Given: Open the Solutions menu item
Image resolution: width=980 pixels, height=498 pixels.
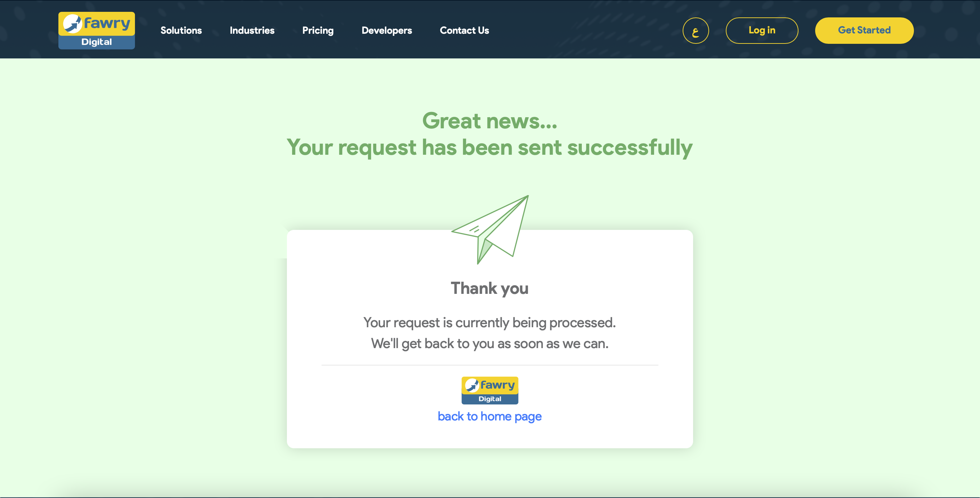Looking at the screenshot, I should tap(181, 30).
